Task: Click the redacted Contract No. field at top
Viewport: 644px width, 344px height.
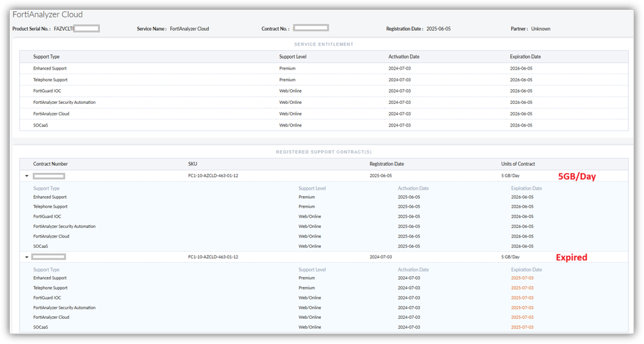Action: pyautogui.click(x=311, y=28)
